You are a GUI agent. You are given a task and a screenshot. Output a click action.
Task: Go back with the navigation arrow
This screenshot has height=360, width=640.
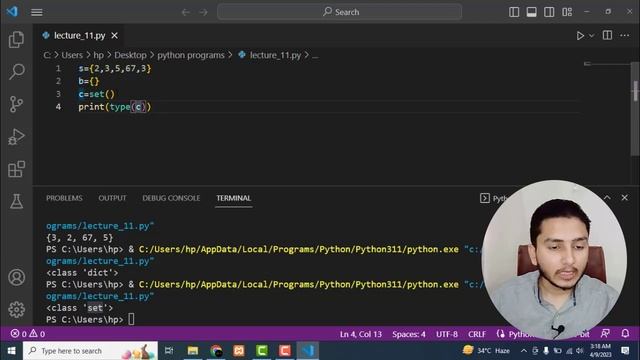coord(186,12)
